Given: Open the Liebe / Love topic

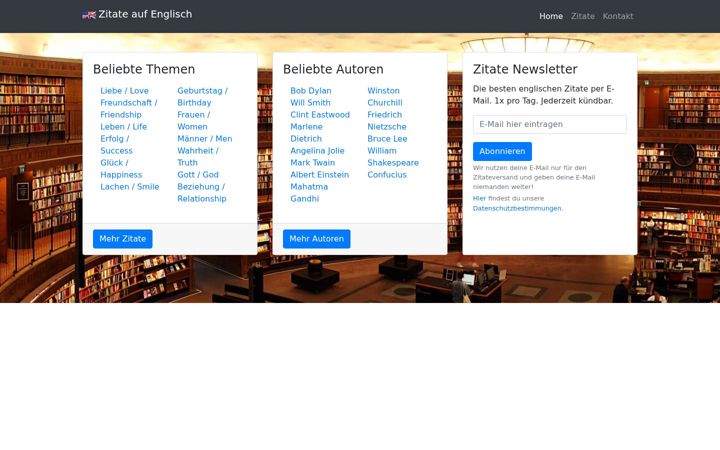Looking at the screenshot, I should [124, 91].
